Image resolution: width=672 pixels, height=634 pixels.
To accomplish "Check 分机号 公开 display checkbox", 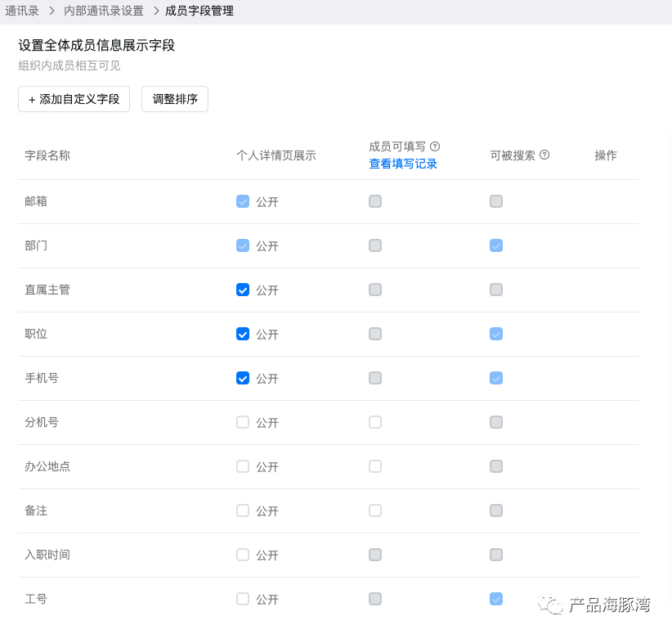I will 243,422.
